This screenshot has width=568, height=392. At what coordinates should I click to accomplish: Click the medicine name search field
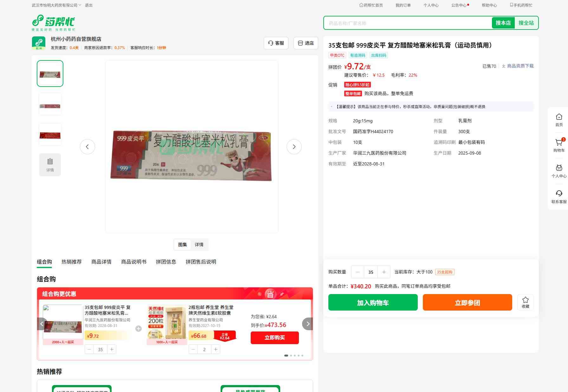(x=407, y=23)
